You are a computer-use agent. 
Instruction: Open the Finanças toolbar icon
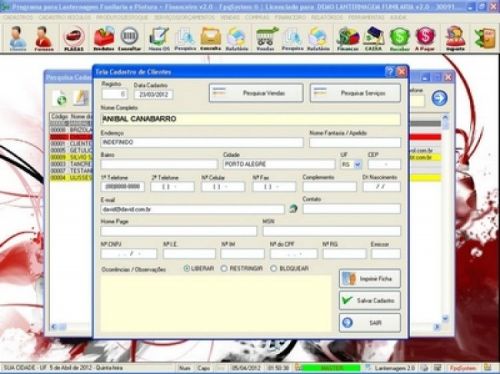348,38
